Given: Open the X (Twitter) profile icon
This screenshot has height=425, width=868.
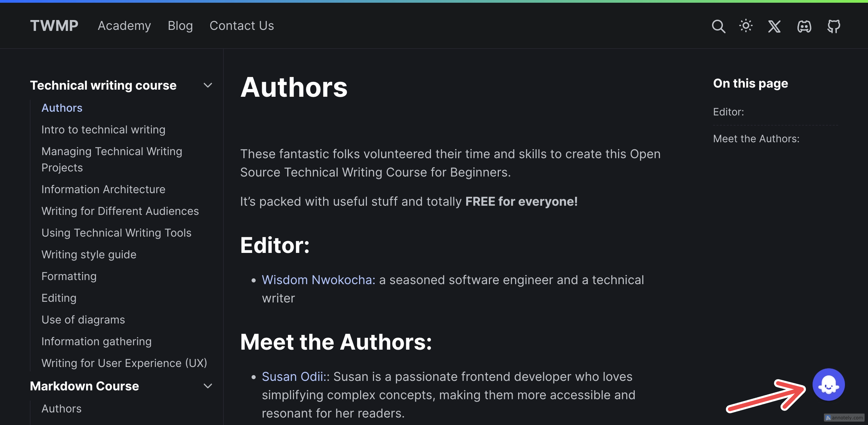Looking at the screenshot, I should click(774, 26).
